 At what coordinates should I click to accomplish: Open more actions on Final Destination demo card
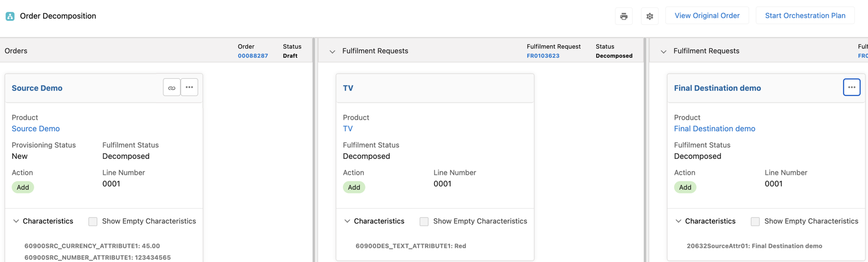(x=851, y=87)
